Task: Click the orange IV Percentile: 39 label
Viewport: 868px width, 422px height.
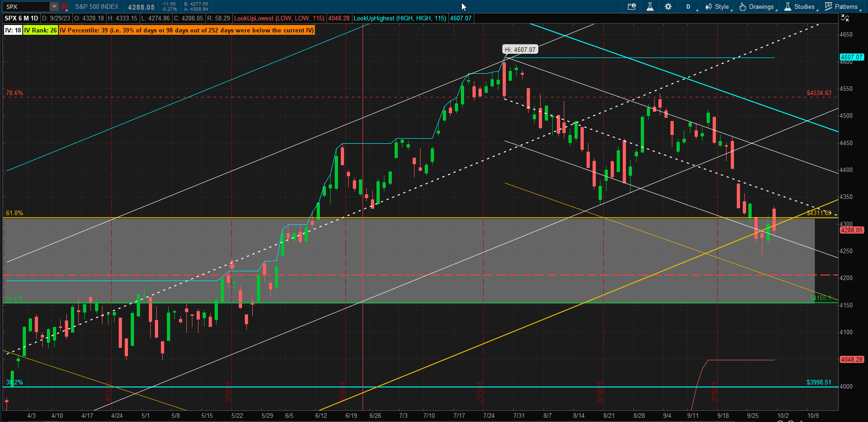Action: 186,30
